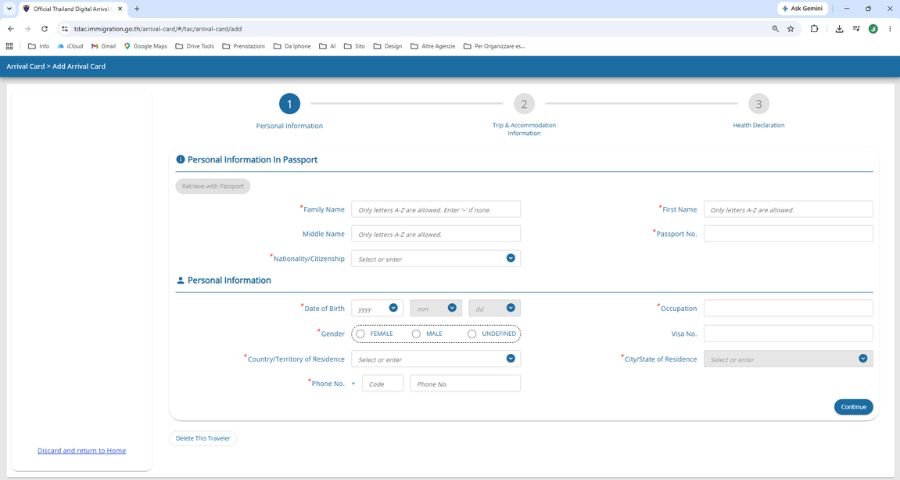
Task: Select FEMALE gender radio button
Action: pyautogui.click(x=360, y=334)
